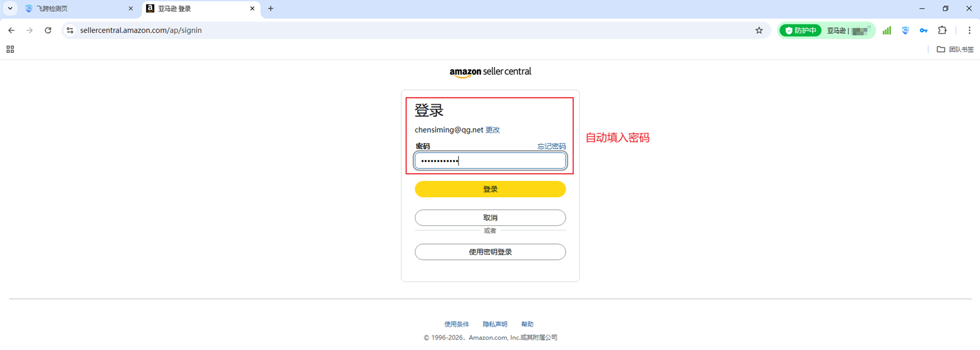Click the yellow 登录 button
980x350 pixels.
click(x=490, y=189)
